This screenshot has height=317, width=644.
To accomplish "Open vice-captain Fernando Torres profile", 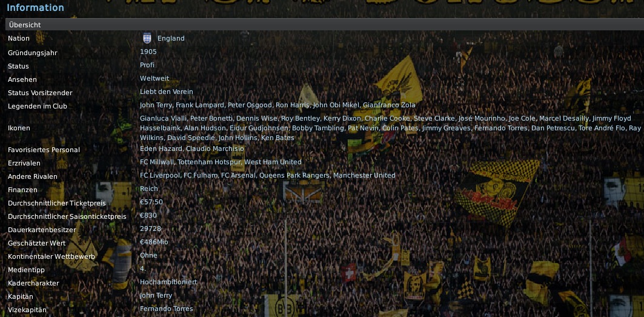I will [x=167, y=309].
